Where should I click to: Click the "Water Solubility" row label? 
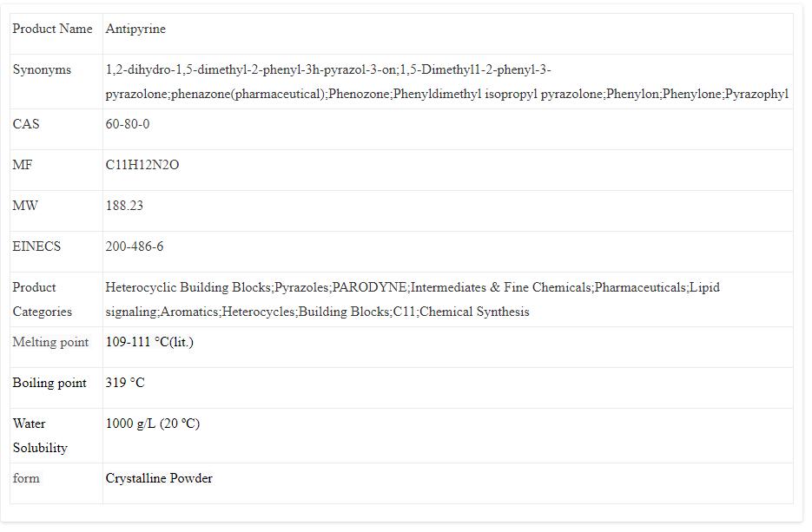coord(40,436)
